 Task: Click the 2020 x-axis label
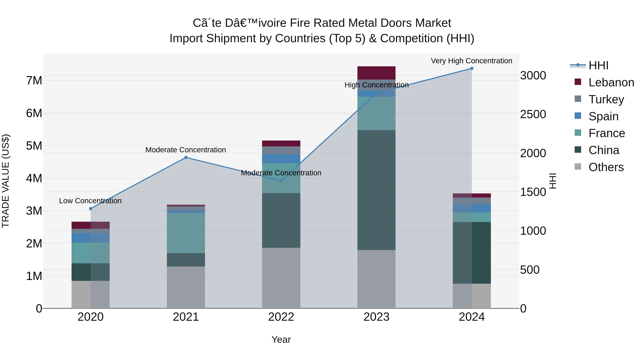[91, 317]
